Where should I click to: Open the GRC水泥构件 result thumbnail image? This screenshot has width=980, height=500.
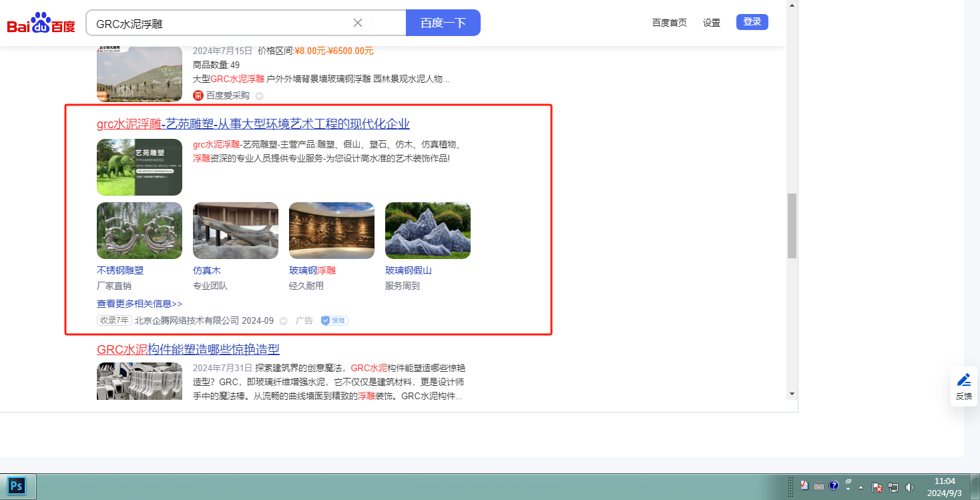(x=140, y=381)
